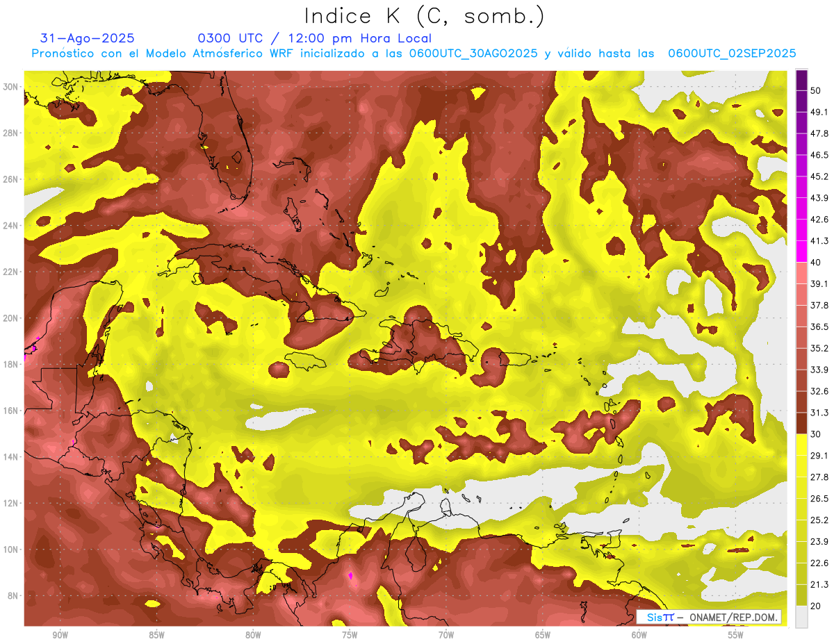The width and height of the screenshot is (834, 644).
Task: Click the 28N latitude label
Action: (10, 133)
